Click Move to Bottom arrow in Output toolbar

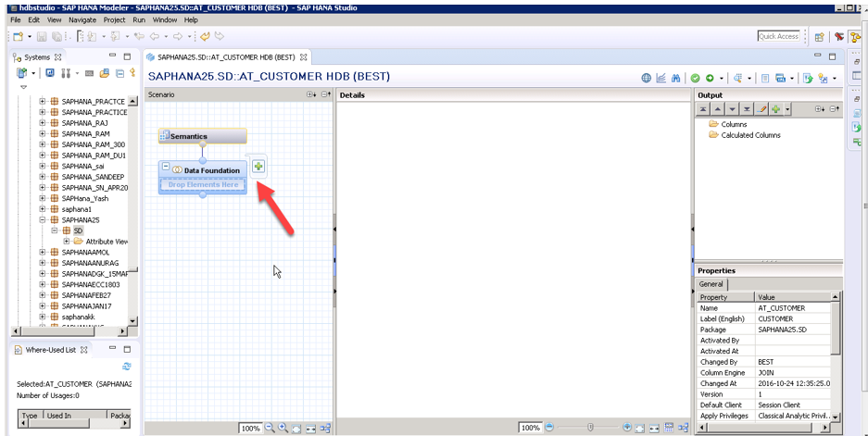[747, 109]
